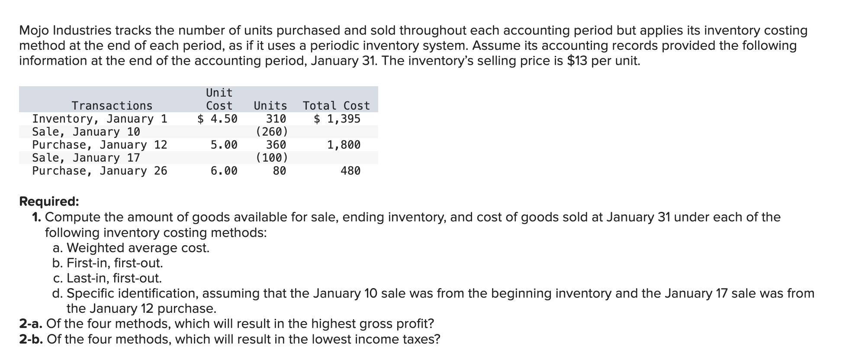Select the Sale, January 10 row label
Viewport: 868px width, 357px height.
(86, 132)
